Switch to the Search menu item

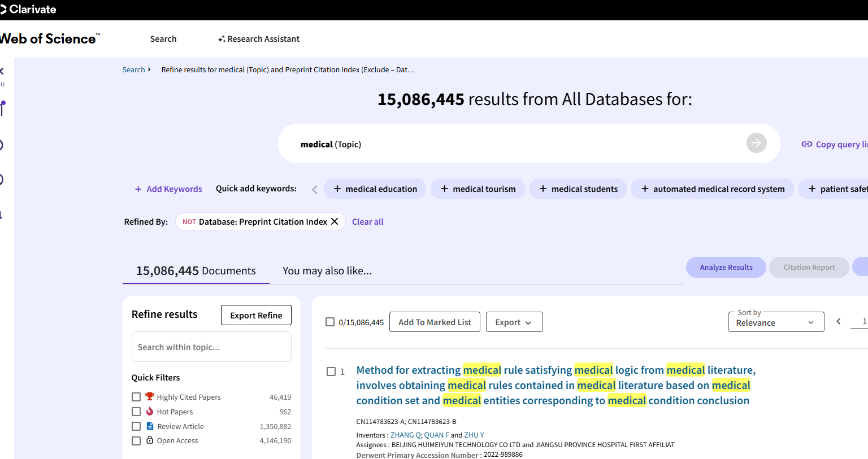click(x=163, y=38)
